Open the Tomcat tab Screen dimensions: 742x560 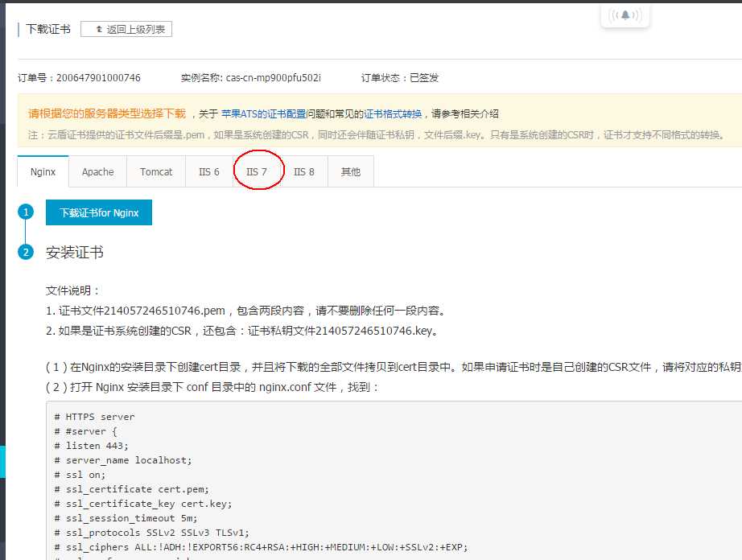(x=156, y=171)
